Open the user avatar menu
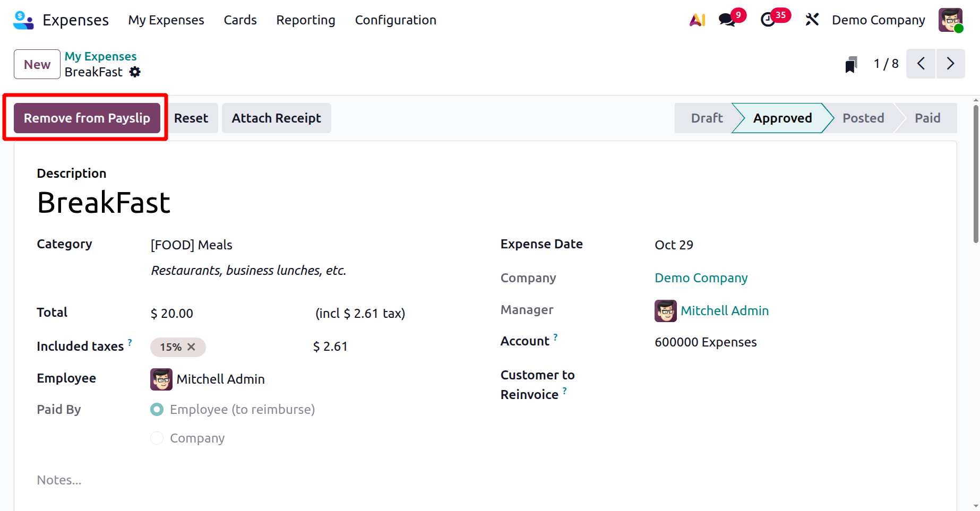Image resolution: width=980 pixels, height=511 pixels. (x=950, y=20)
